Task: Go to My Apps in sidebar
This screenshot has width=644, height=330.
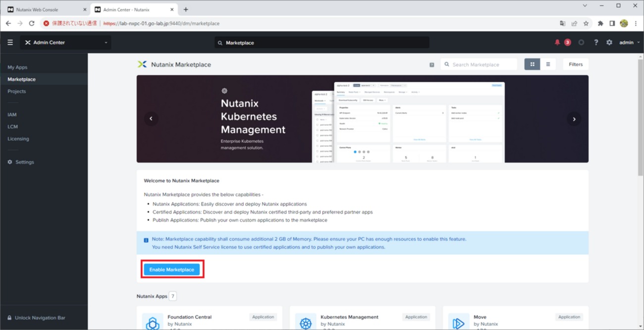Action: point(17,67)
